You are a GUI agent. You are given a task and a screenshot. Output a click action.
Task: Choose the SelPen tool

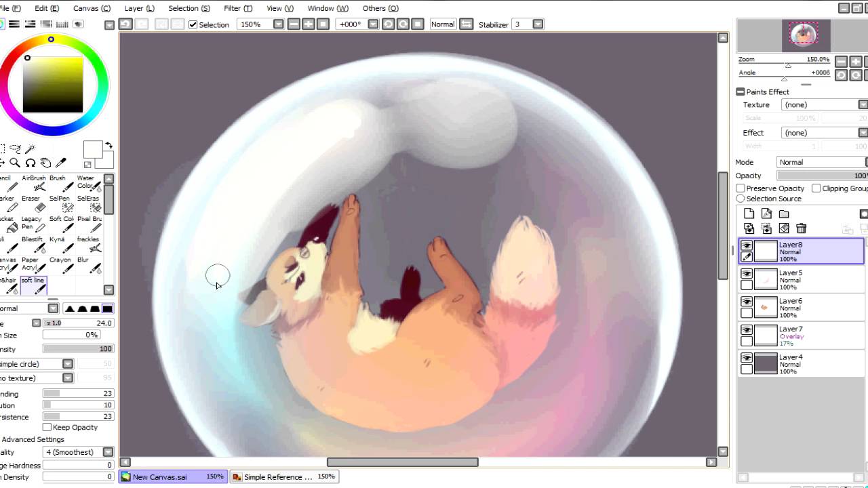pyautogui.click(x=62, y=203)
